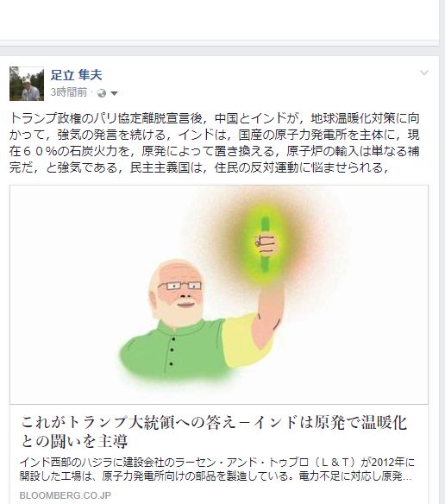Click summary line starting 開設した工場は

tap(216, 476)
